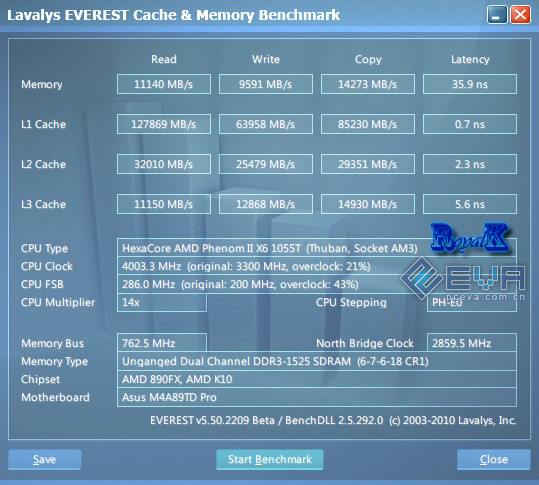Select the Memory Write 9591 MB/s field
This screenshot has width=539, height=485.
(266, 84)
